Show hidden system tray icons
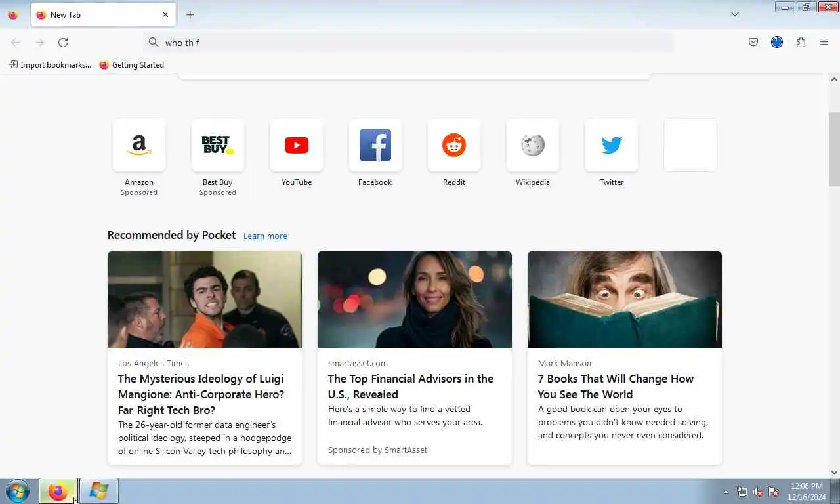Screen dimensions: 840x504 click(726, 492)
